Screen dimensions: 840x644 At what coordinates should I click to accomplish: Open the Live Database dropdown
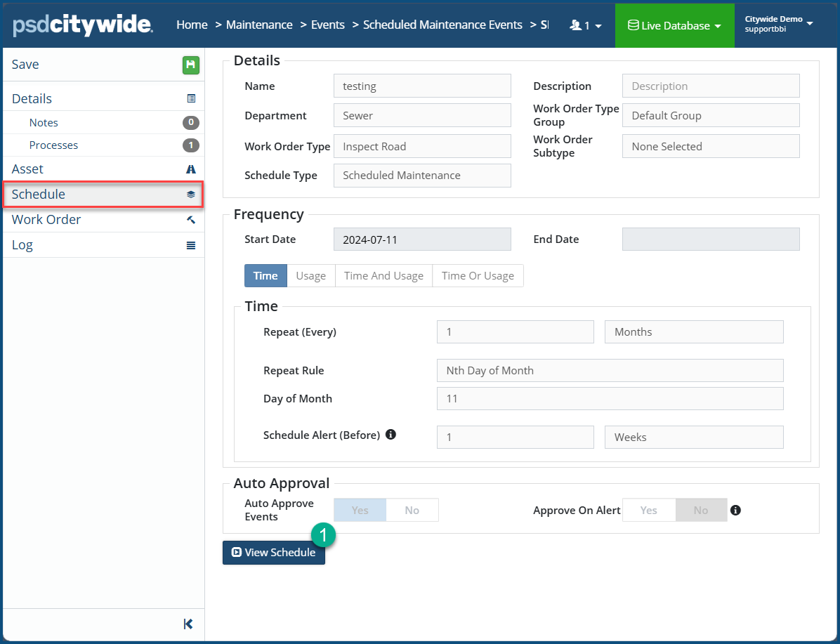(x=674, y=25)
